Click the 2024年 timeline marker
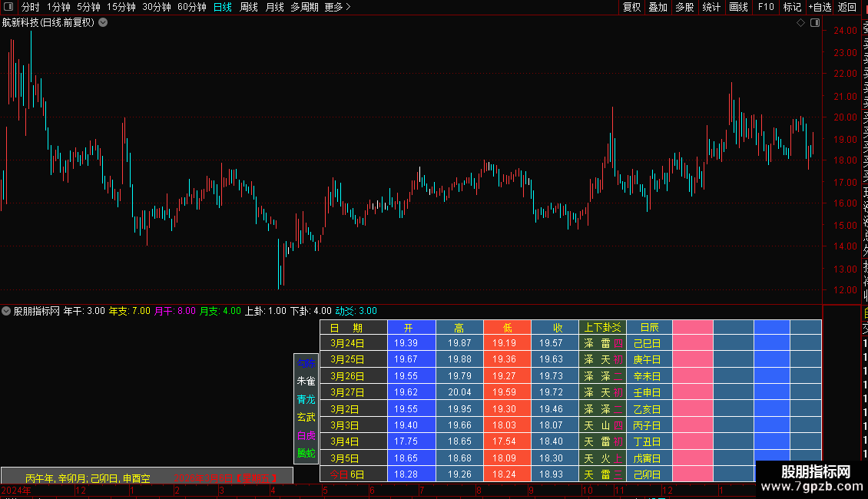The height and width of the screenshot is (499, 868). coord(16,490)
